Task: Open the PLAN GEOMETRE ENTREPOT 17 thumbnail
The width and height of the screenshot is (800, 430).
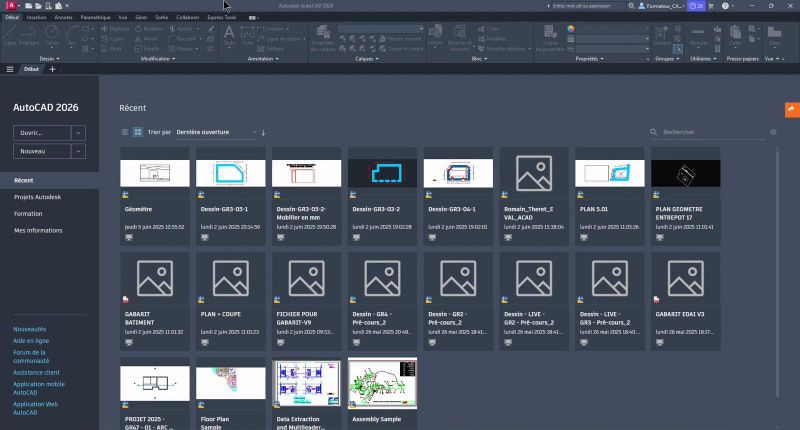Action: click(686, 173)
